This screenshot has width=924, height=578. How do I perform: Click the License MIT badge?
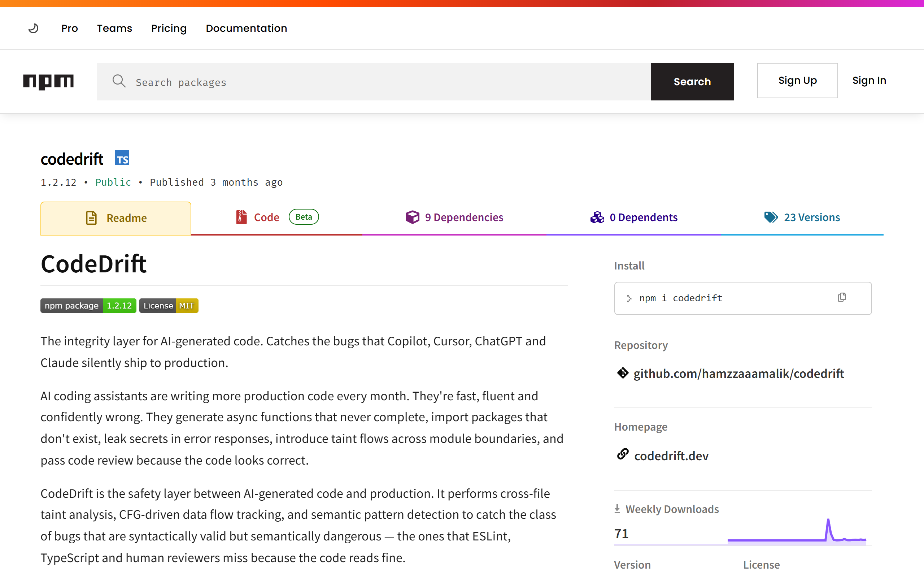pyautogui.click(x=169, y=306)
